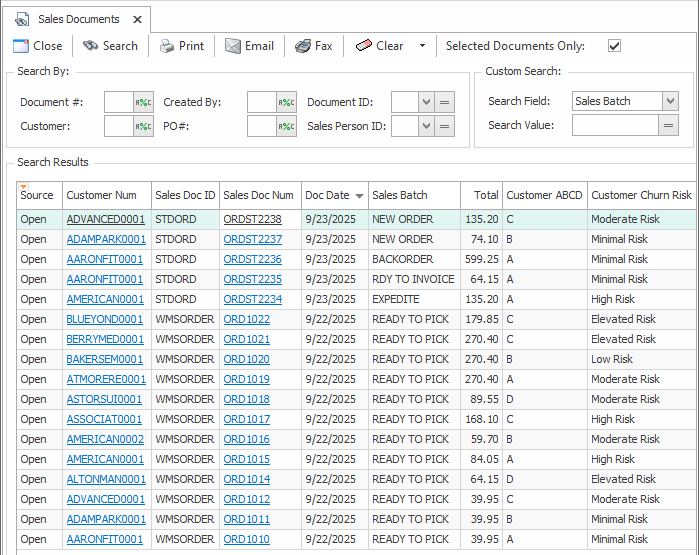Click match-case icon beside Document # field
Viewport: 699px width, 555px height.
coord(144,102)
